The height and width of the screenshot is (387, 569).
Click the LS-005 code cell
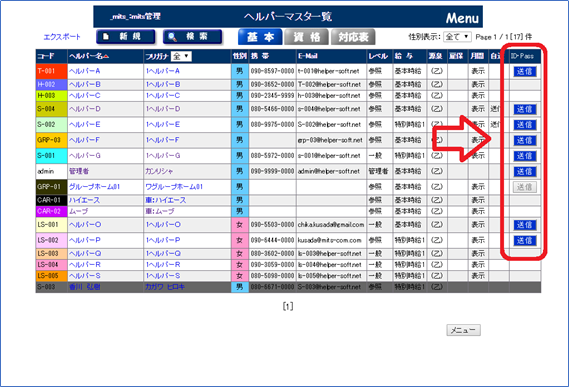pyautogui.click(x=51, y=276)
